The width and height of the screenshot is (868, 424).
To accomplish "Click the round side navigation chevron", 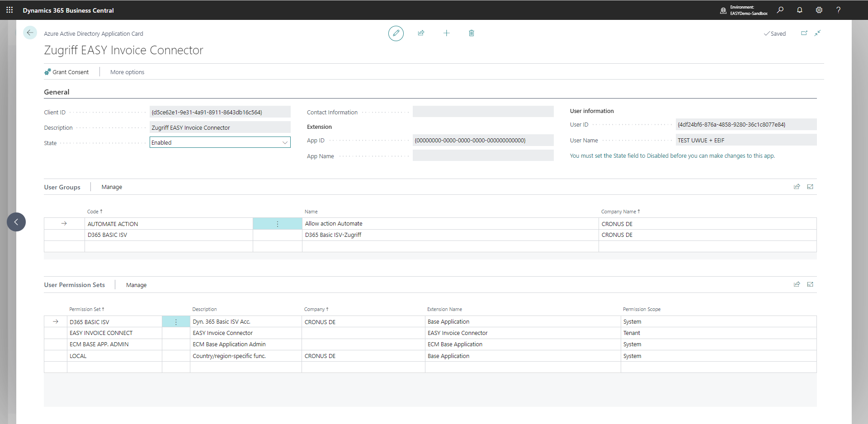I will 16,222.
